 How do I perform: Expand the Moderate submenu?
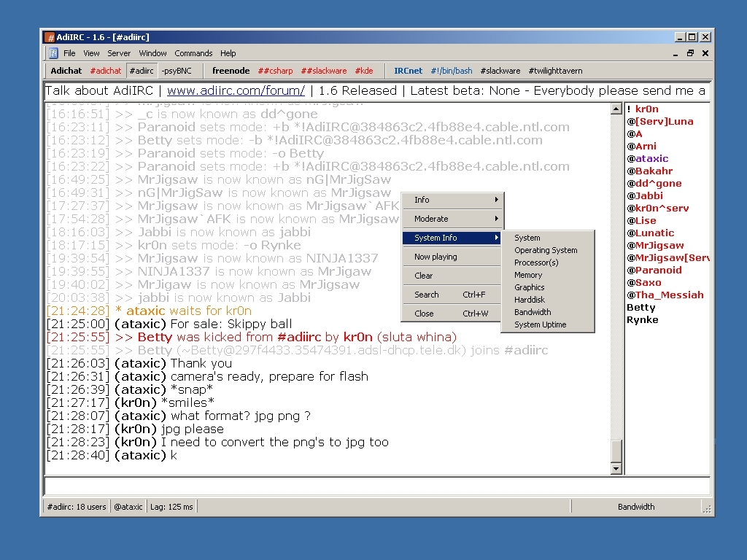click(453, 219)
